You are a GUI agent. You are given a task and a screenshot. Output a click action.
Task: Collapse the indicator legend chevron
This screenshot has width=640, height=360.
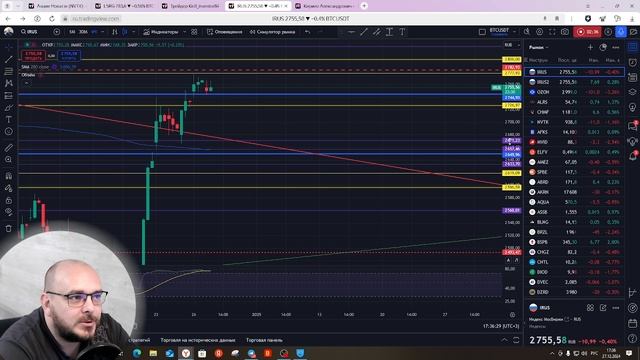point(27,83)
